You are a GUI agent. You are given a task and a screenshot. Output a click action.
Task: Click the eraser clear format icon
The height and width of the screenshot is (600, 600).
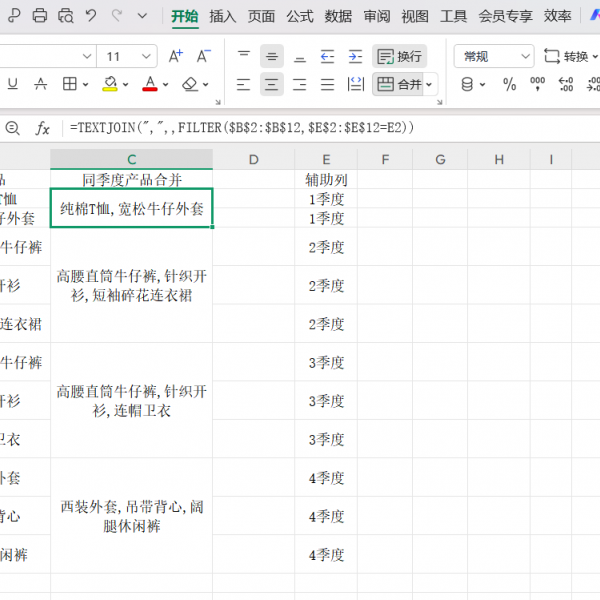tap(191, 85)
